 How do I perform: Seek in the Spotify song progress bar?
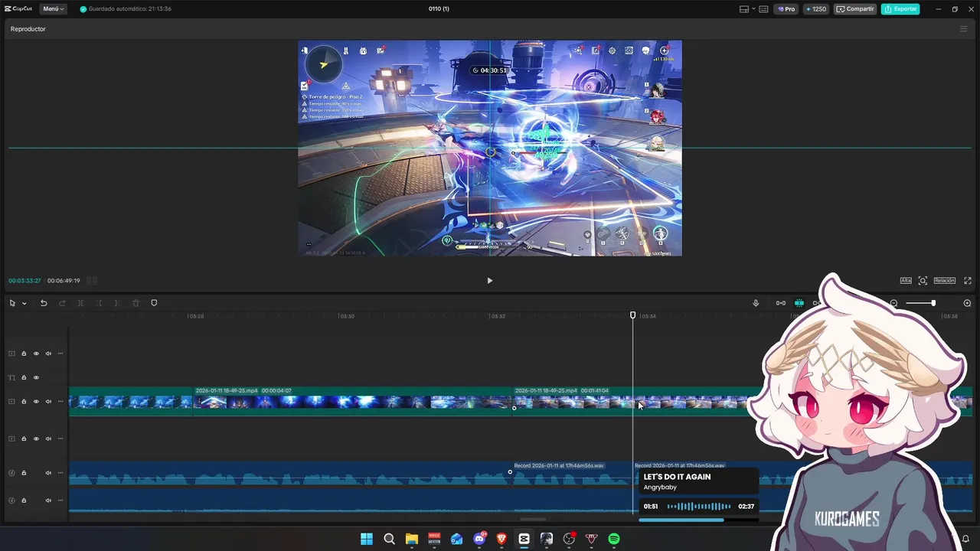pos(698,520)
